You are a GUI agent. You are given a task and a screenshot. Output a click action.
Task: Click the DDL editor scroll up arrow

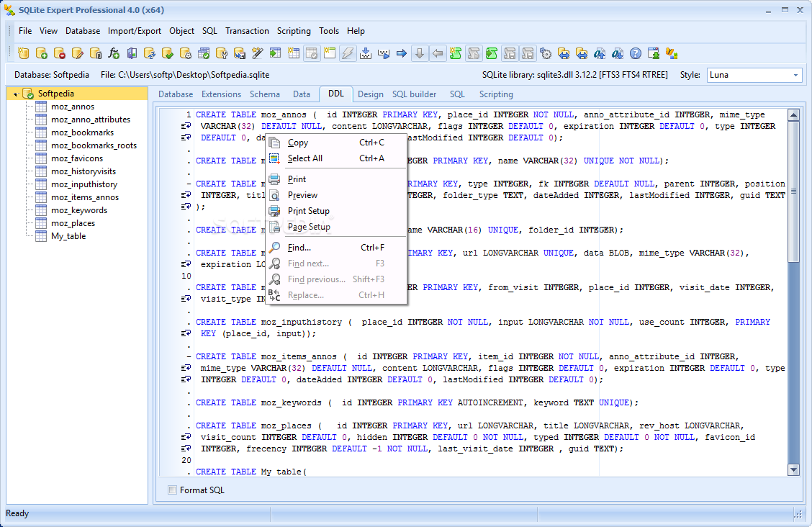tap(793, 115)
